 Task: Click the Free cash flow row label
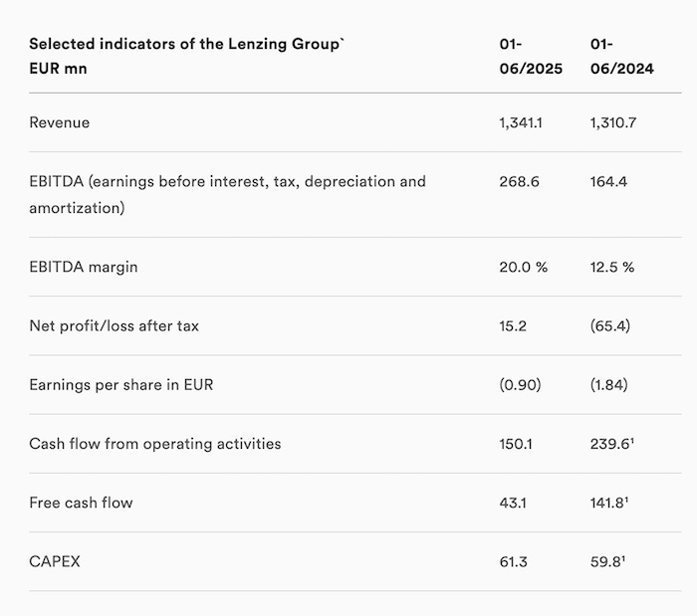[81, 503]
